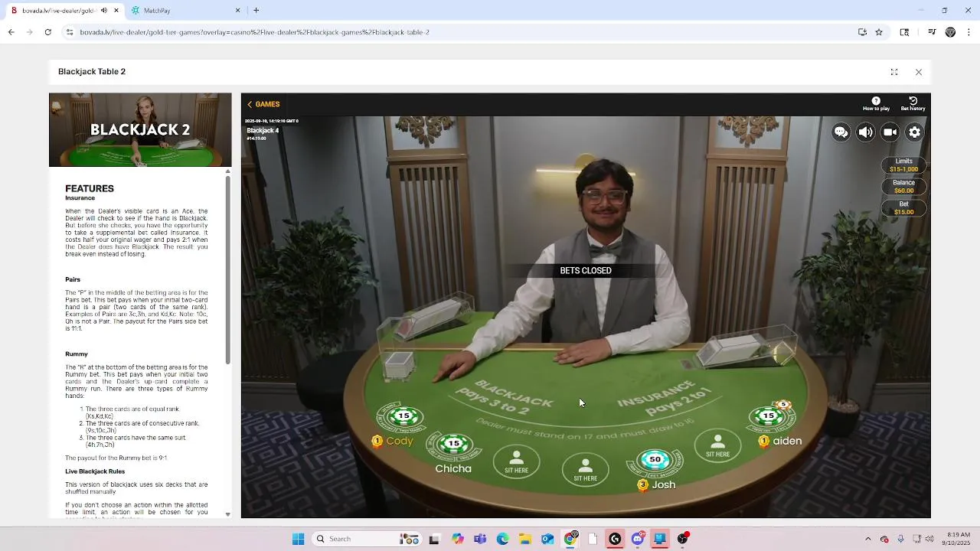
Task: Open File Explorer from the taskbar
Action: 524,539
